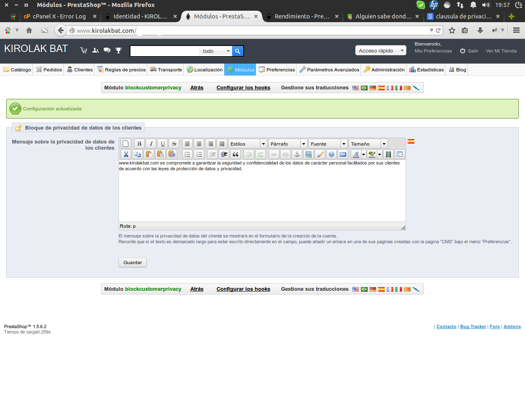Open the Clientes menu
Viewport: 525px width, 420px height.
[x=80, y=70]
